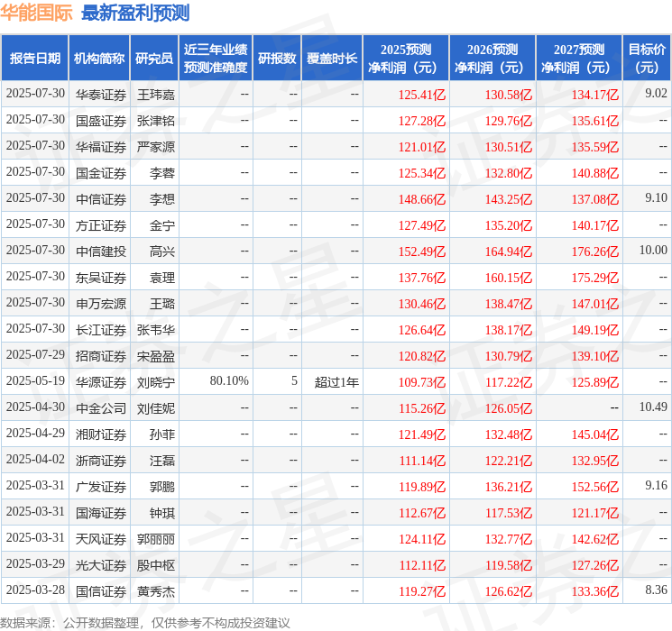Image resolution: width=672 pixels, height=631 pixels.
Task: Select 国金证券 institution cell
Action: click(101, 173)
